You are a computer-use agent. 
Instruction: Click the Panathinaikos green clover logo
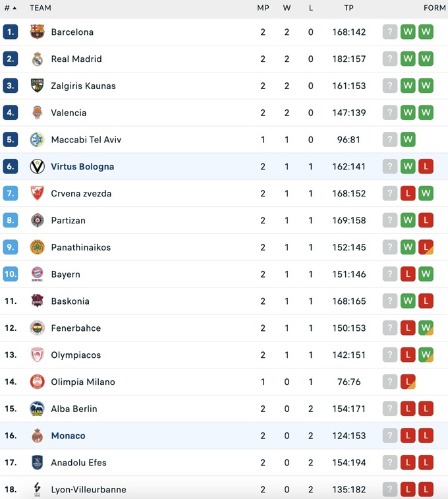tap(38, 247)
